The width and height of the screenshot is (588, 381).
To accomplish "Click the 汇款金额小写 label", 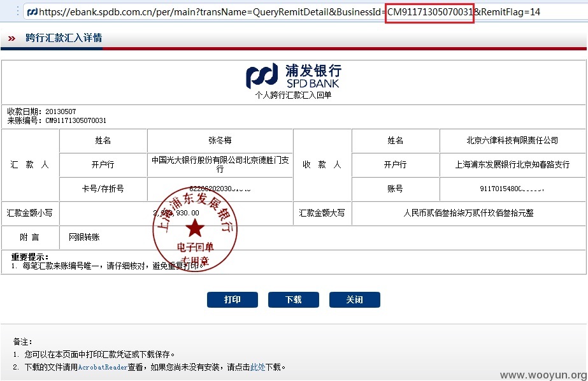I will [x=30, y=213].
